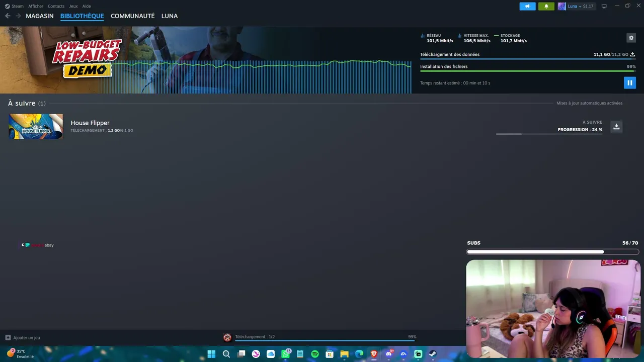
Task: Click the VITESSE MAX. value 106,5 Mbit/s
Action: point(477,41)
